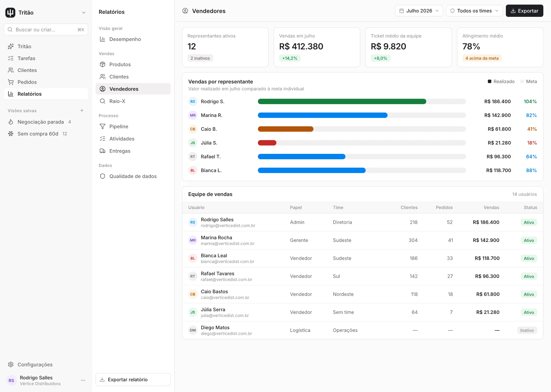Expand the Julho 2026 date dropdown

419,11
